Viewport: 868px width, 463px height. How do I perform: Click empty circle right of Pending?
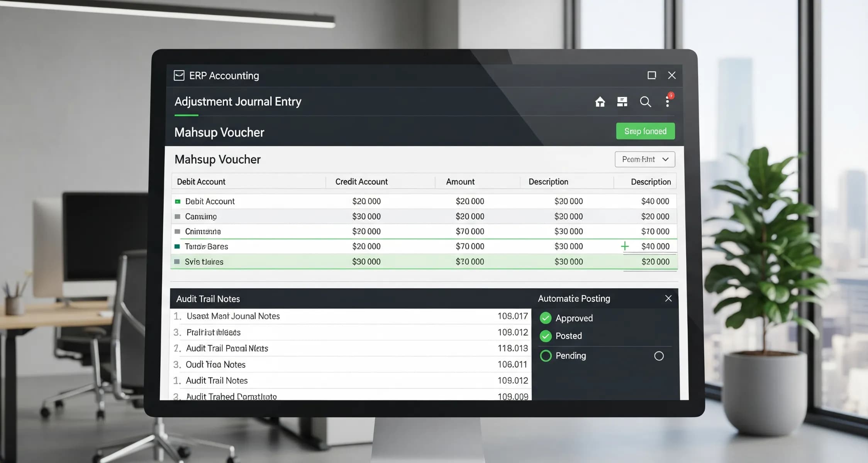(x=659, y=356)
